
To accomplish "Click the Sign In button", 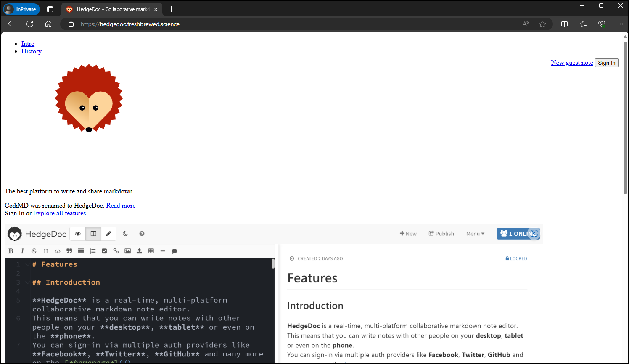I will point(607,63).
